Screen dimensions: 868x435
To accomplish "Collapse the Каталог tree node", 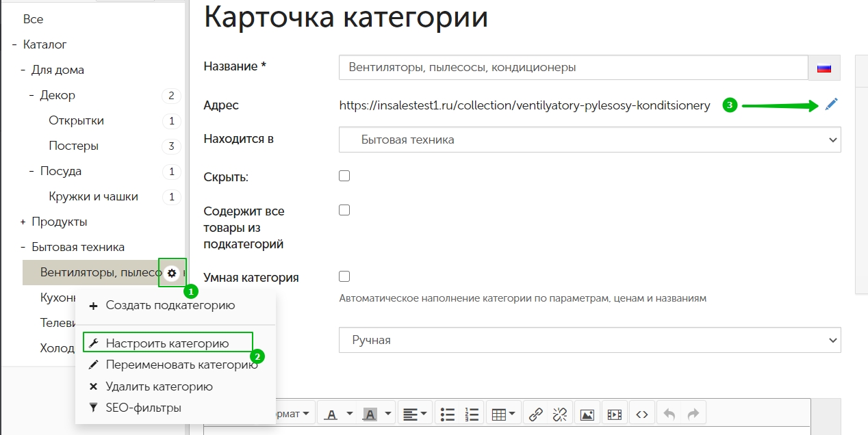I will (x=14, y=44).
